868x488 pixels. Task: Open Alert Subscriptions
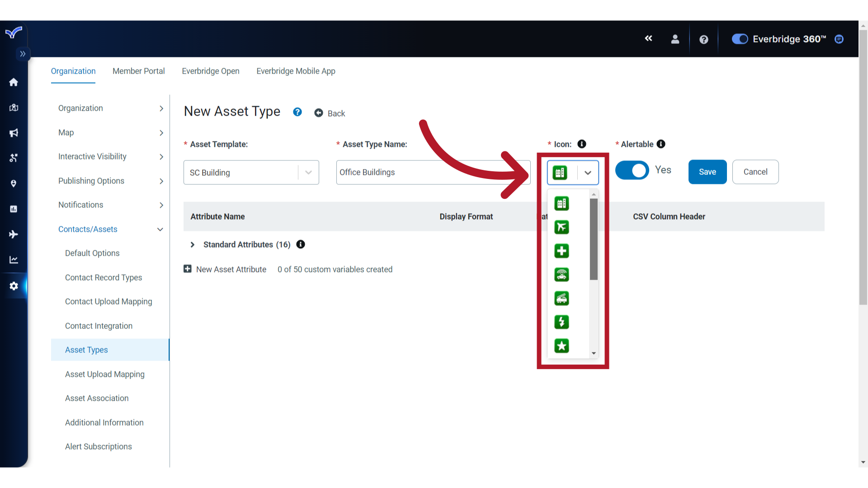click(99, 446)
